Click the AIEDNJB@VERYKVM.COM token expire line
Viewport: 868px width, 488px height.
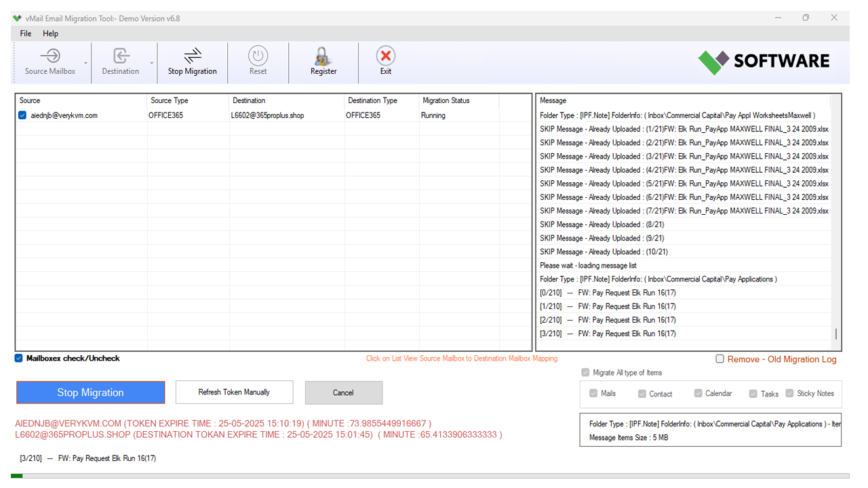[x=223, y=424]
